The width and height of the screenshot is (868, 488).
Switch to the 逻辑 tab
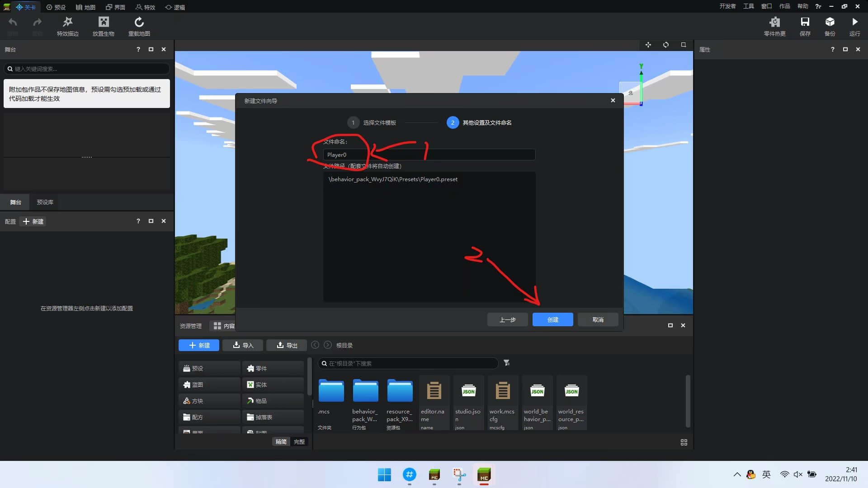coord(175,7)
